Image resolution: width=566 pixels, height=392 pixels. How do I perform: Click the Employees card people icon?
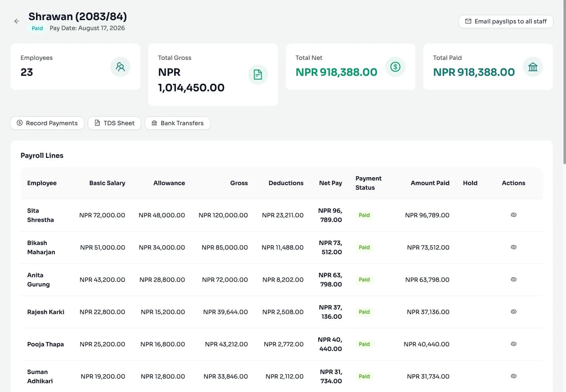[x=120, y=67]
